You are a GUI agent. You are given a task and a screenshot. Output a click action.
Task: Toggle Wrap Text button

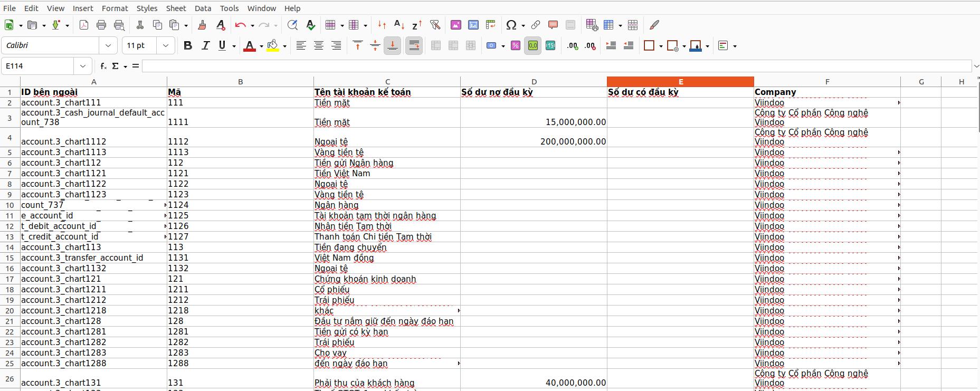414,45
